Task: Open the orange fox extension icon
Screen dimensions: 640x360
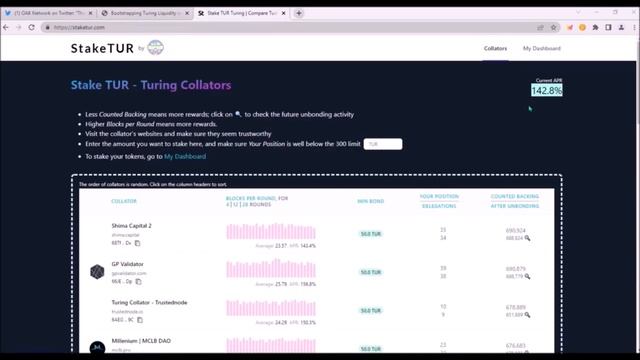Action: 569,27
